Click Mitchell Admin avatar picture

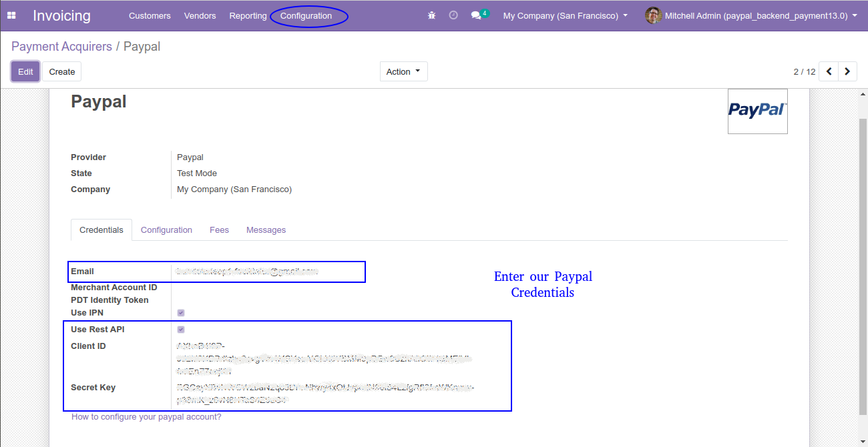[x=653, y=15]
